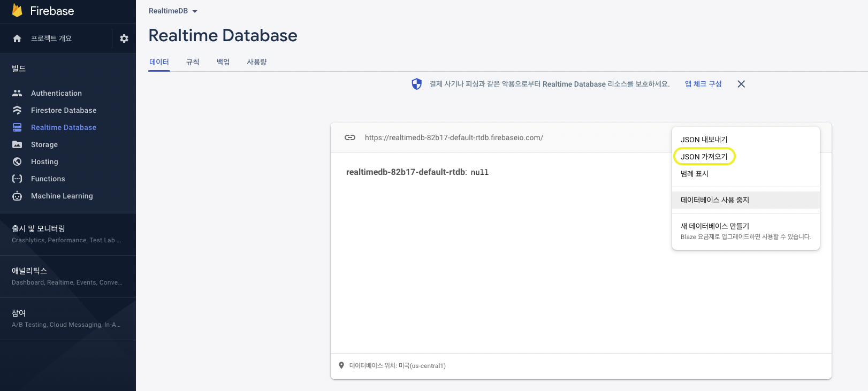Click the Firestore Database icon
The height and width of the screenshot is (391, 868).
[x=17, y=110]
